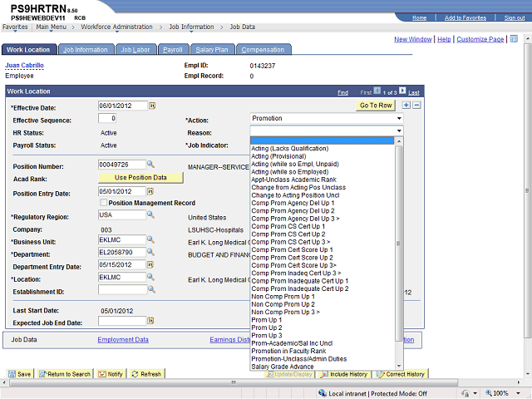Open the Juan Cabrillo employee link
Image resolution: width=532 pixels, height=399 pixels.
coord(24,65)
